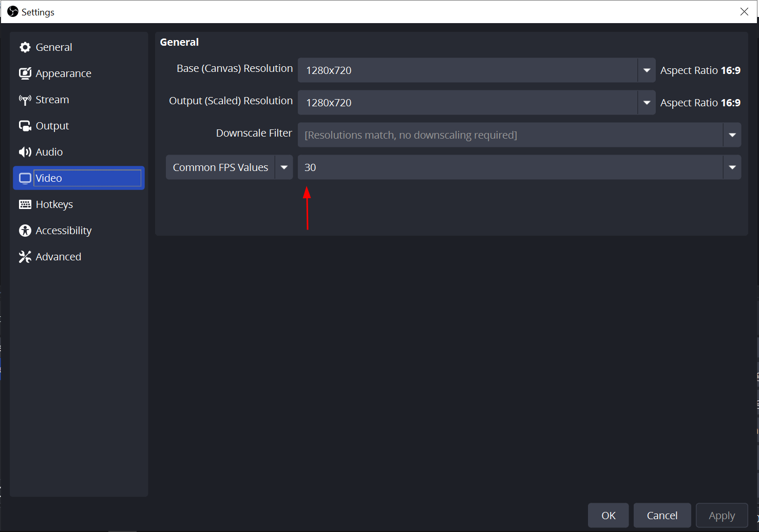This screenshot has width=759, height=532.
Task: Expand the Output (Scaled) Resolution dropdown arrow
Action: pos(647,103)
